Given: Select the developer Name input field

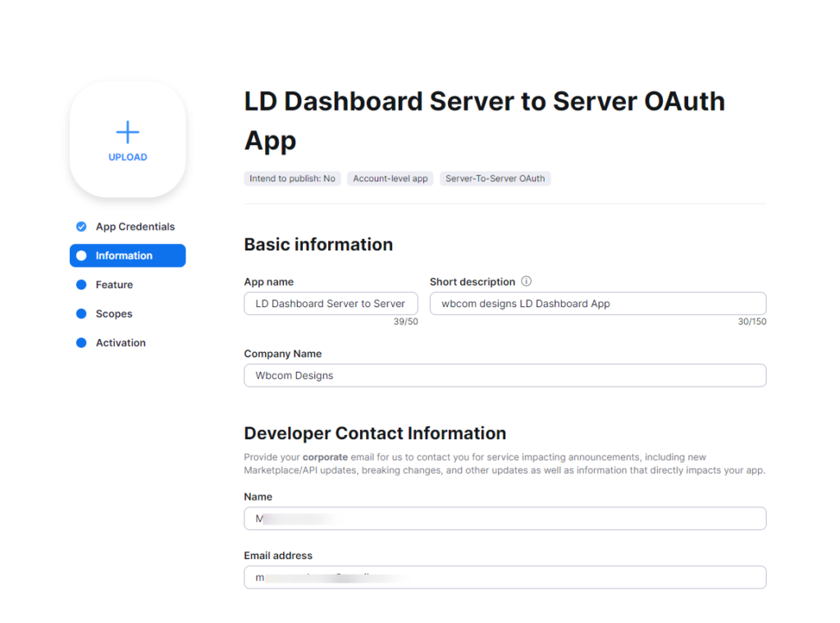Looking at the screenshot, I should (504, 519).
